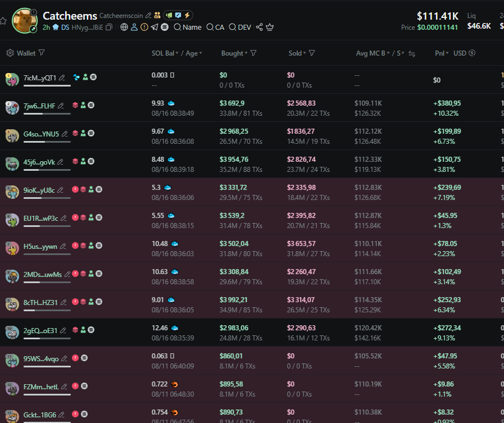The width and height of the screenshot is (504, 423).
Task: Click the orange fish icon next to 0.722
Action: tap(175, 384)
